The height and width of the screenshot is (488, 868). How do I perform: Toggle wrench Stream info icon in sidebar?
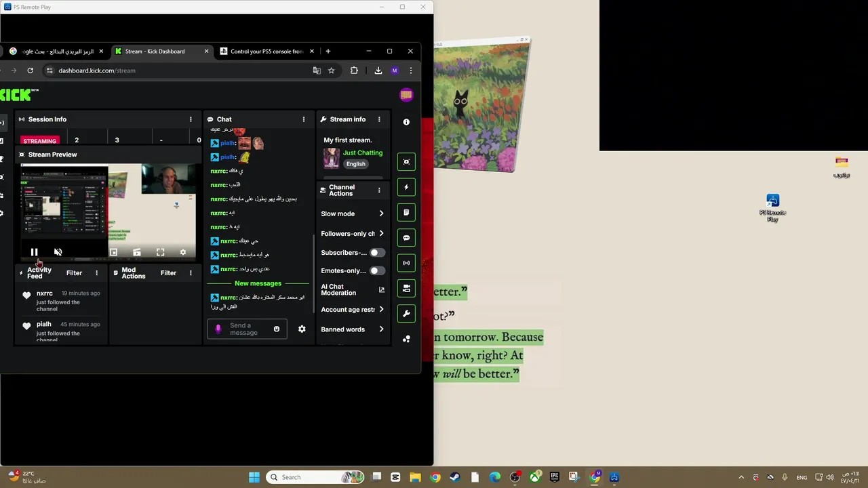[406, 314]
